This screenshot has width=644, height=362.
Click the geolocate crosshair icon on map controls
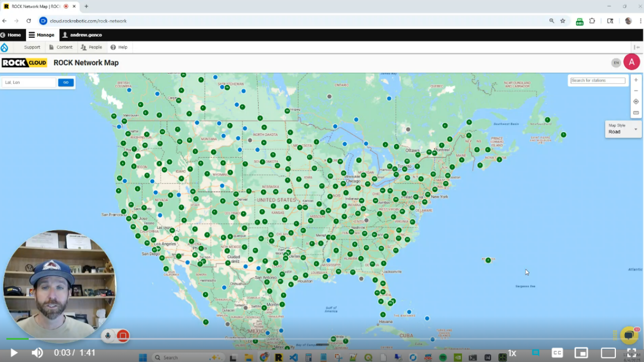pyautogui.click(x=635, y=101)
